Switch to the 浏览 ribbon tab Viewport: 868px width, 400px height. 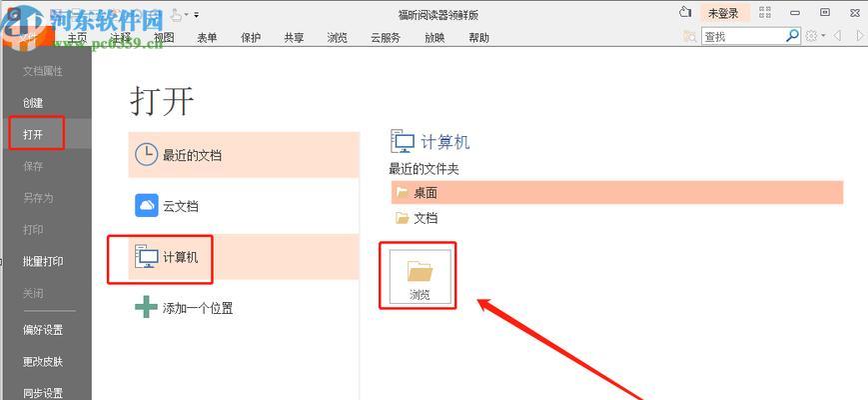338,38
